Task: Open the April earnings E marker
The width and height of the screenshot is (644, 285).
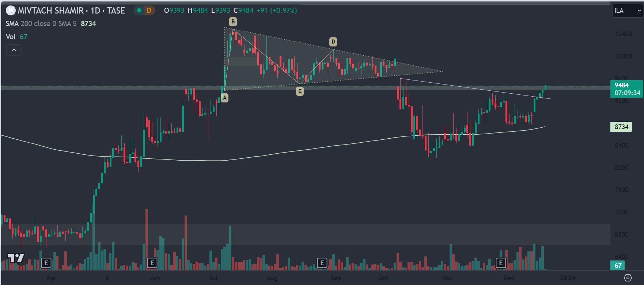Action: pos(46,263)
